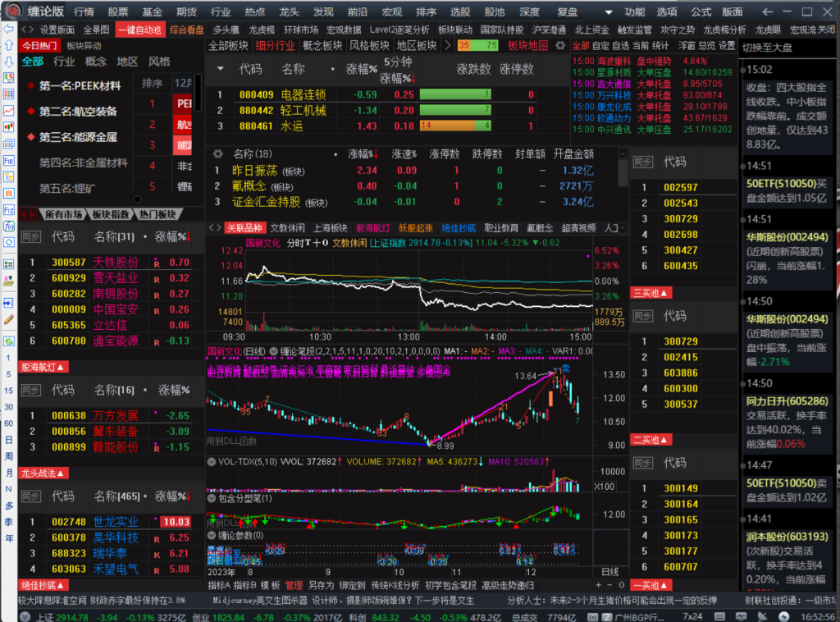Select the 周 weekly period in left sidebar
Screen dimensions: 840x622
pyautogui.click(x=8, y=456)
